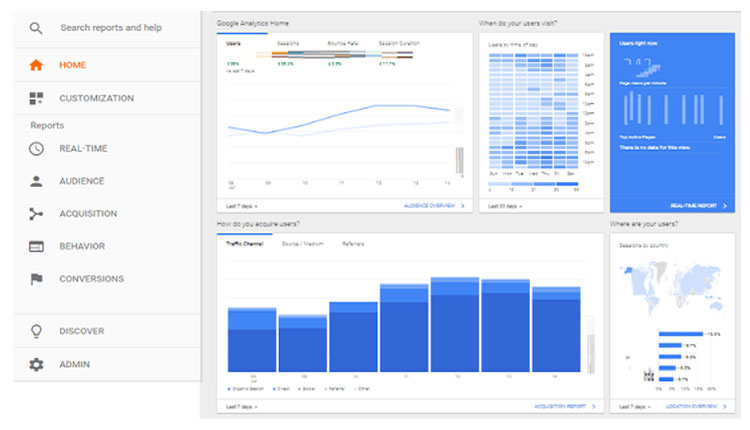Click chevron arrow next to Audience Overview
Image resolution: width=750 pixels, height=430 pixels.
(463, 206)
